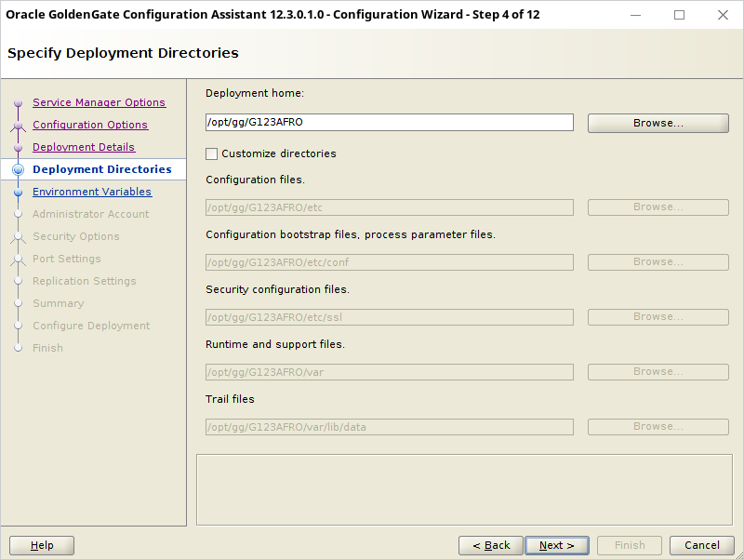Viewport: 744px width, 560px height.
Task: Jump to the Environment Variables step
Action: (92, 192)
